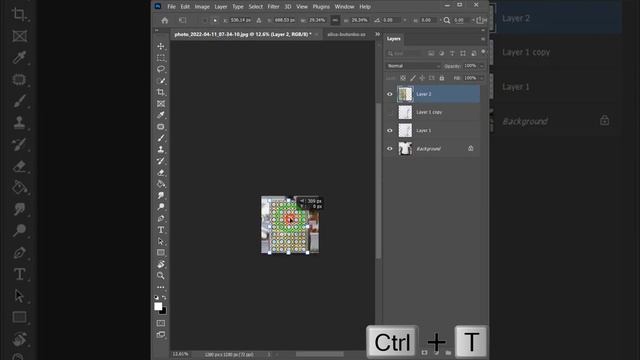Select the Rectangular Marquee tool

click(x=161, y=58)
